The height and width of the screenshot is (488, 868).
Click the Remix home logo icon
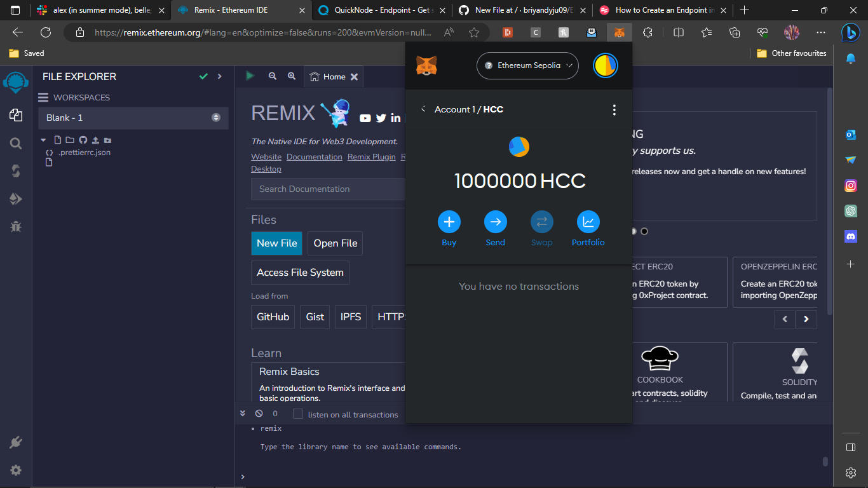16,83
